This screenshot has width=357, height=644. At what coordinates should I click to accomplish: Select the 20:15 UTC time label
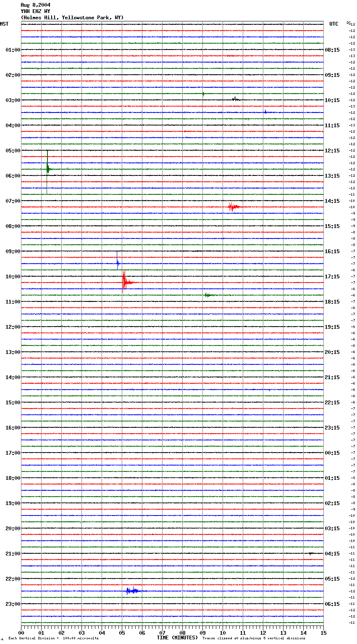(332, 352)
